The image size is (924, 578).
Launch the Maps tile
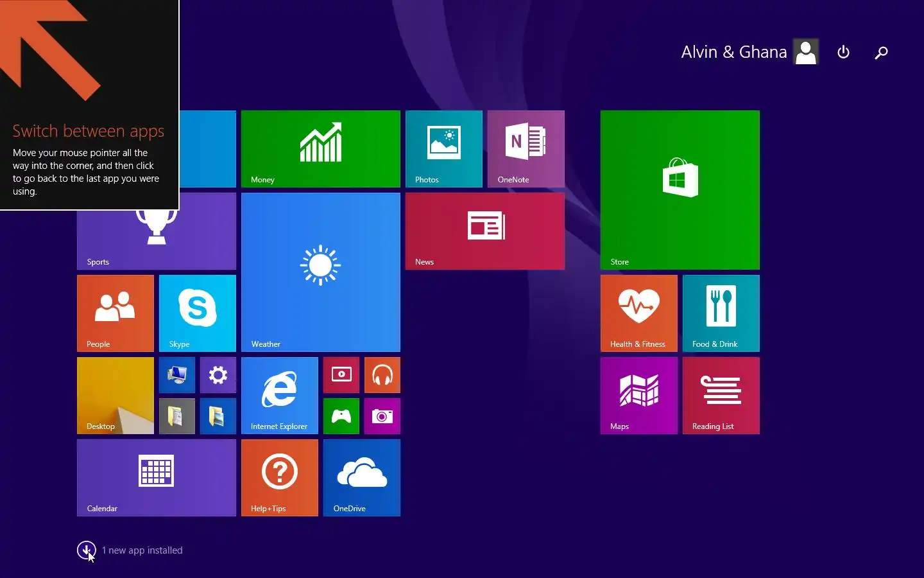click(x=639, y=396)
